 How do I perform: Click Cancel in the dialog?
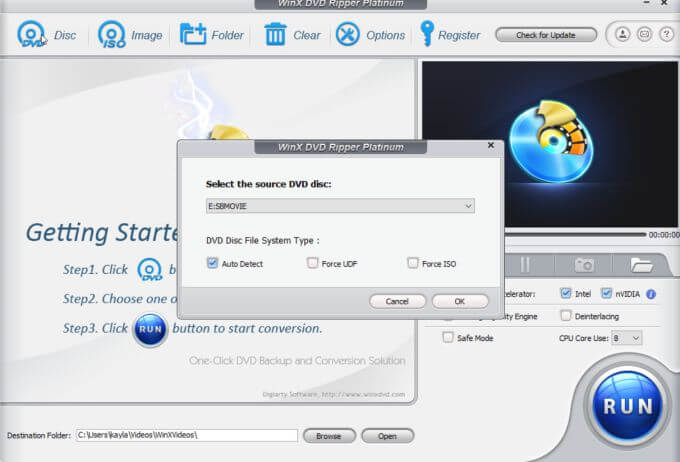(397, 301)
